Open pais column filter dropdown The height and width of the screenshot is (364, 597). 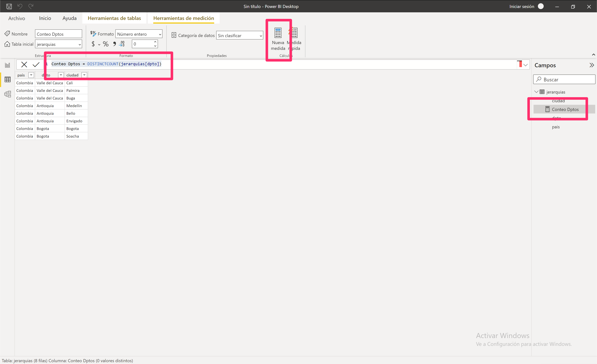coord(31,75)
